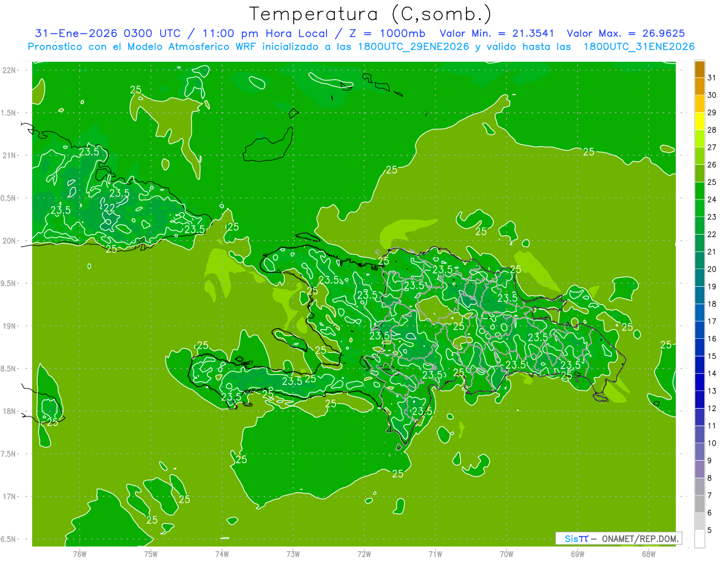Click the legend value 26
Image resolution: width=728 pixels, height=562 pixels.
[x=712, y=165]
